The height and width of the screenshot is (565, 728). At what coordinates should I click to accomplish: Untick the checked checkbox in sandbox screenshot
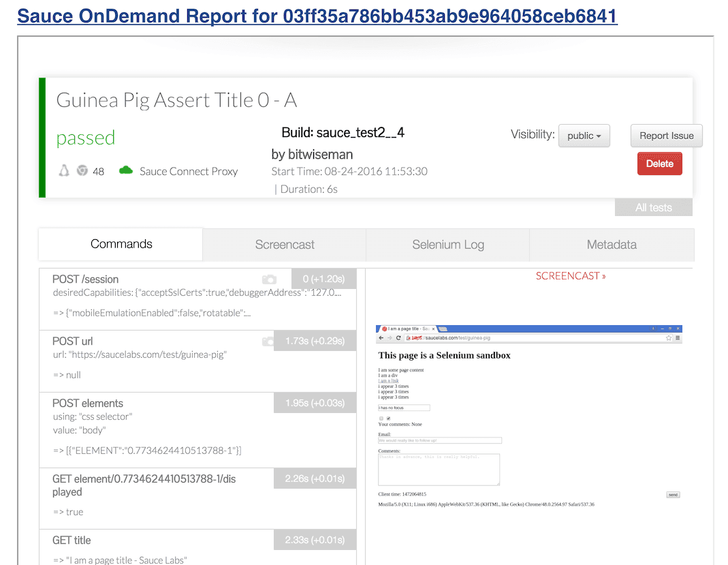(x=388, y=418)
